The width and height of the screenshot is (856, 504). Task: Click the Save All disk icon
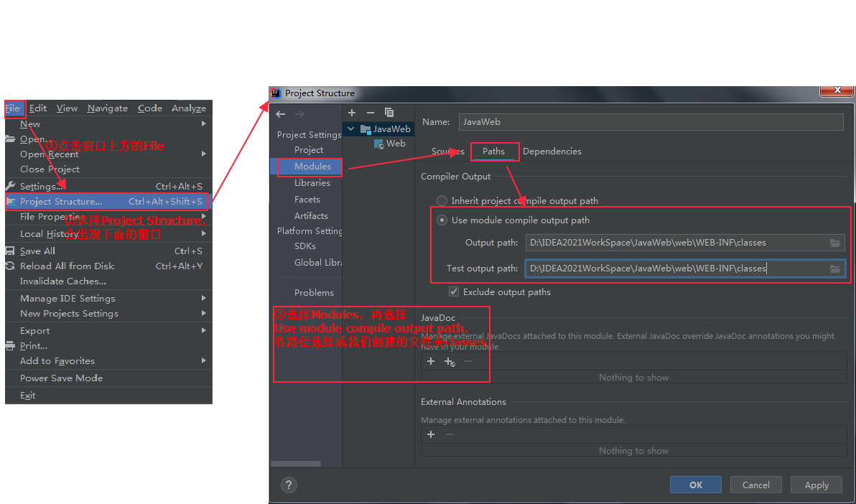[x=10, y=251]
